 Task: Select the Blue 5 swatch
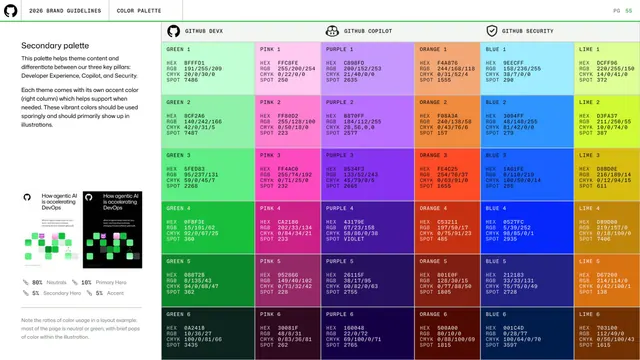click(x=527, y=280)
